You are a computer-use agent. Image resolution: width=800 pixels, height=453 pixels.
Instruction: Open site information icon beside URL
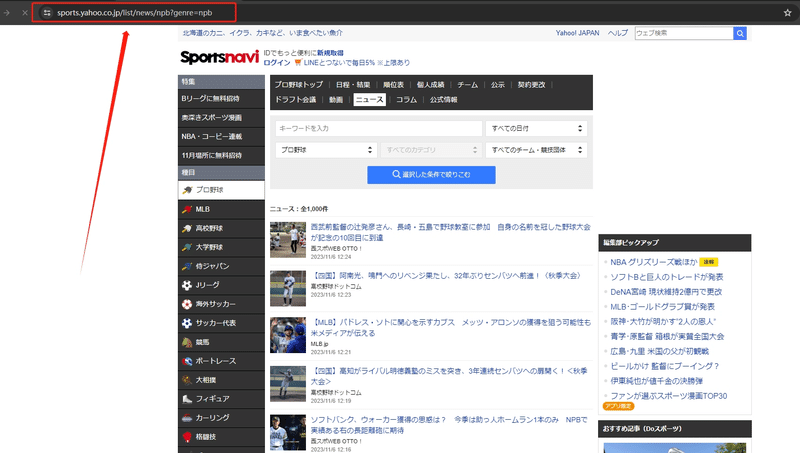(47, 13)
